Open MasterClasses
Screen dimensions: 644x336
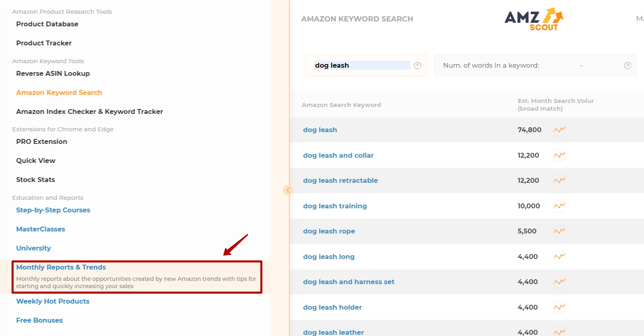pos(41,229)
